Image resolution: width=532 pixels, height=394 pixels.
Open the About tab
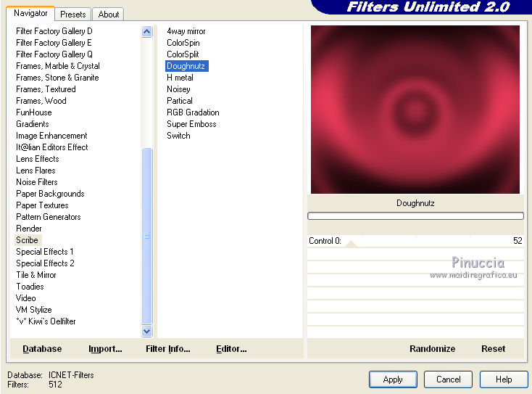(109, 15)
